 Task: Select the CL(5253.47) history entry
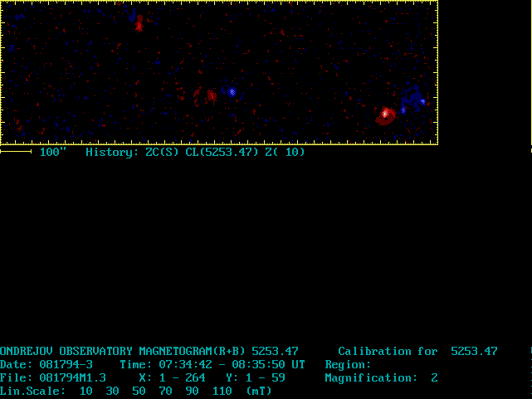[x=222, y=153]
